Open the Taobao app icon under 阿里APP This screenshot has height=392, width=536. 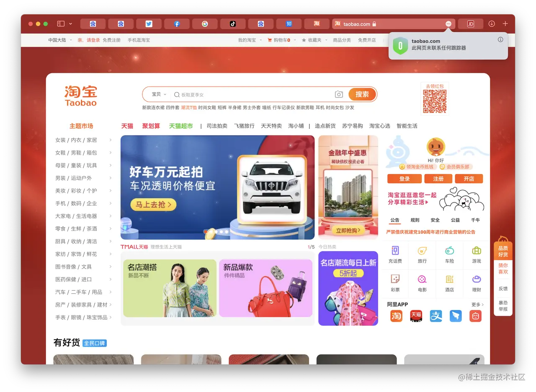click(x=396, y=316)
